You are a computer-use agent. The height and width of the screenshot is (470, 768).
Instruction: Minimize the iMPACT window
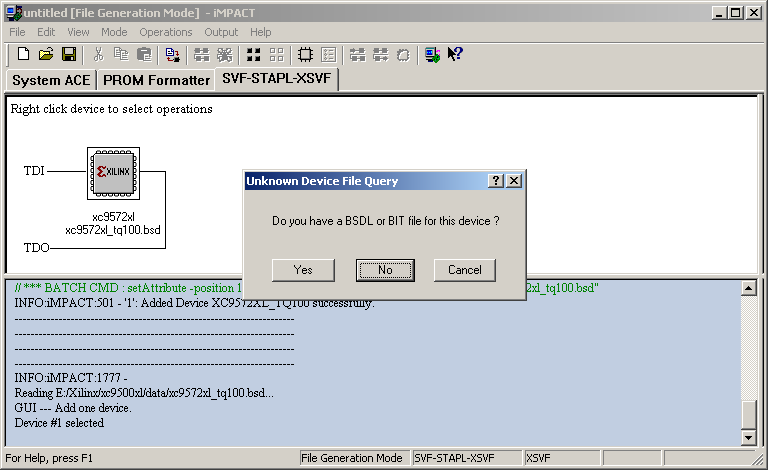coord(719,13)
